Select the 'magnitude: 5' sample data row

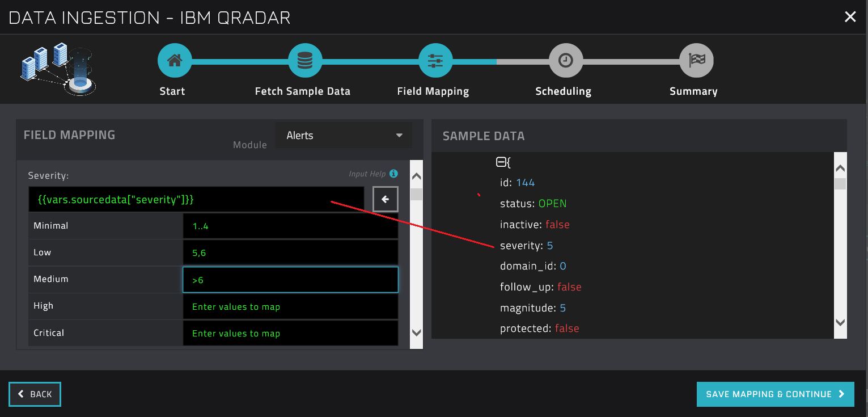(533, 308)
